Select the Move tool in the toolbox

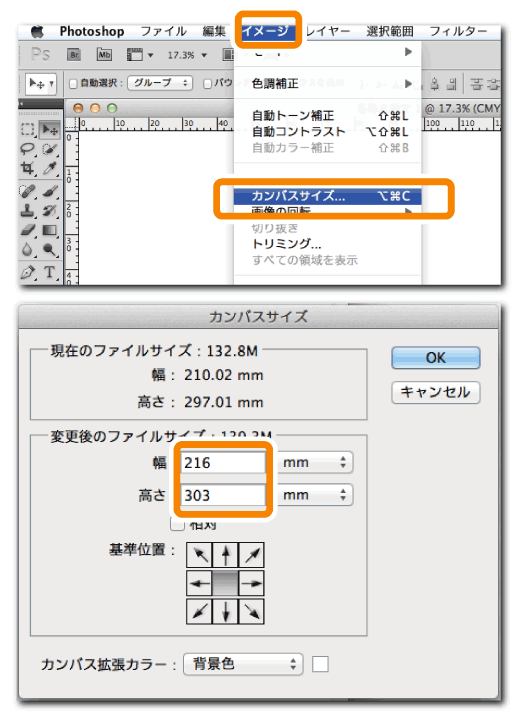(50, 130)
